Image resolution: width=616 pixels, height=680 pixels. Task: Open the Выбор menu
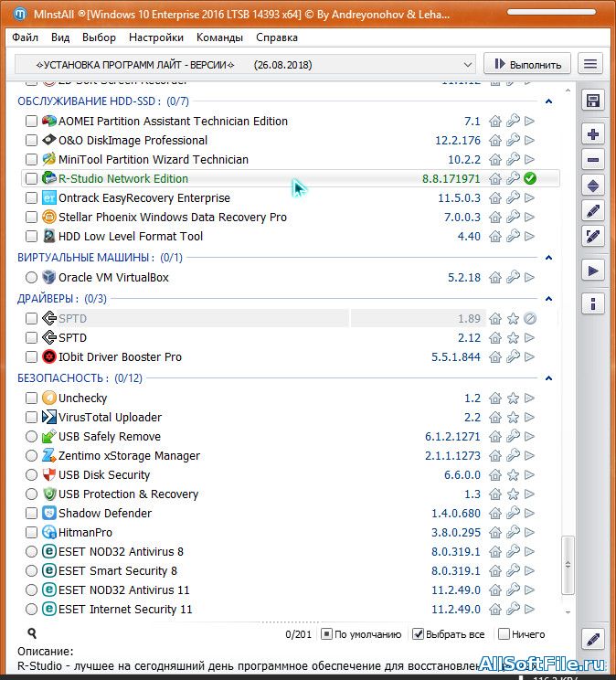(x=99, y=37)
